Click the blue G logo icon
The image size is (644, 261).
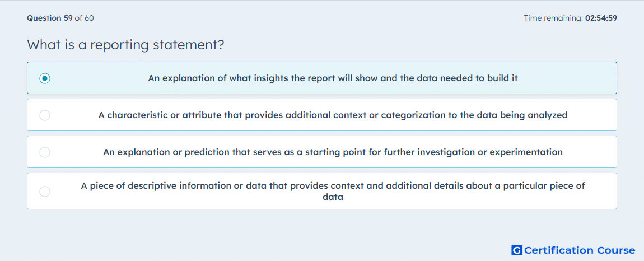517,250
